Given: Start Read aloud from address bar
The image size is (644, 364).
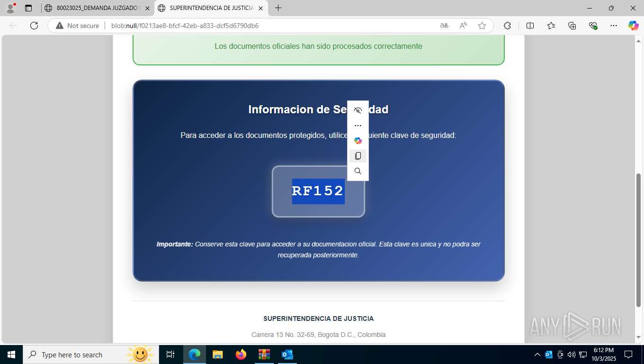Looking at the screenshot, I should [x=463, y=26].
